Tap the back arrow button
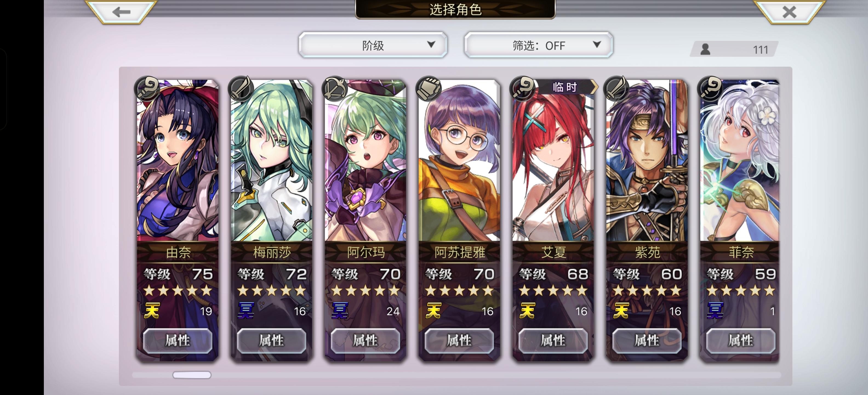This screenshot has width=868, height=395. click(x=121, y=12)
